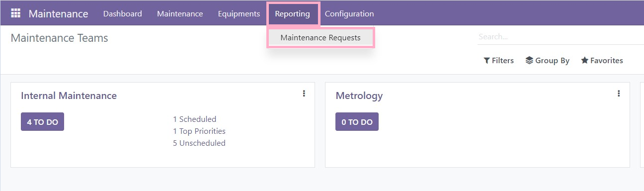Open Metrology card three-dot menu

(x=619, y=94)
